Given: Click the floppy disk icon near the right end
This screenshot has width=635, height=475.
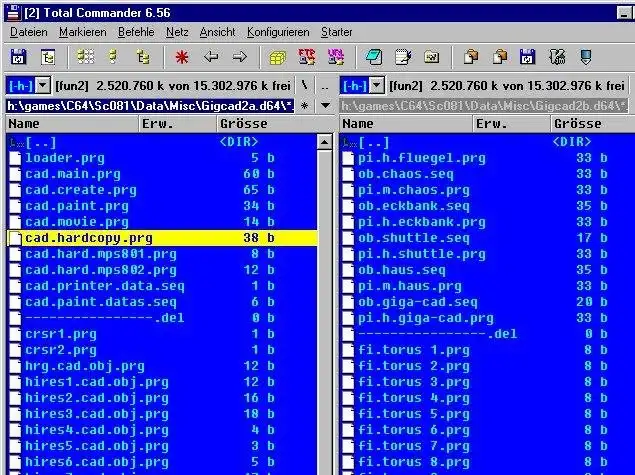Looking at the screenshot, I should click(527, 57).
